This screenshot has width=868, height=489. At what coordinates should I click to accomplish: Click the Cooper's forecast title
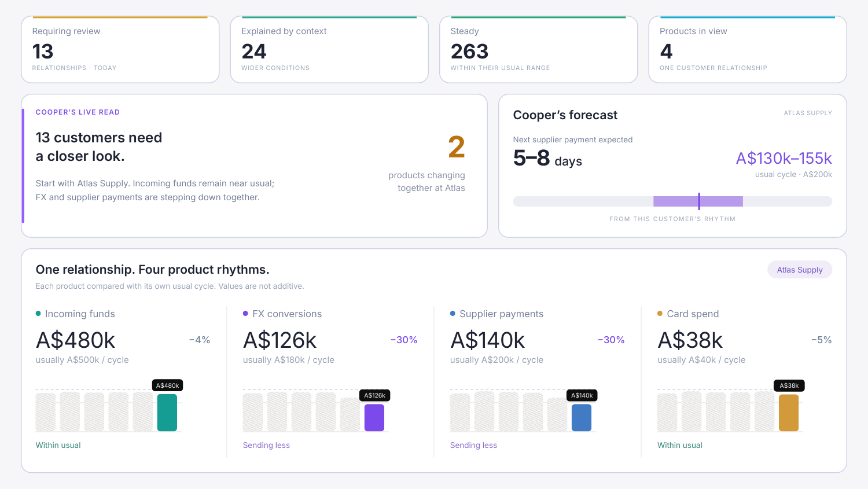coord(565,115)
